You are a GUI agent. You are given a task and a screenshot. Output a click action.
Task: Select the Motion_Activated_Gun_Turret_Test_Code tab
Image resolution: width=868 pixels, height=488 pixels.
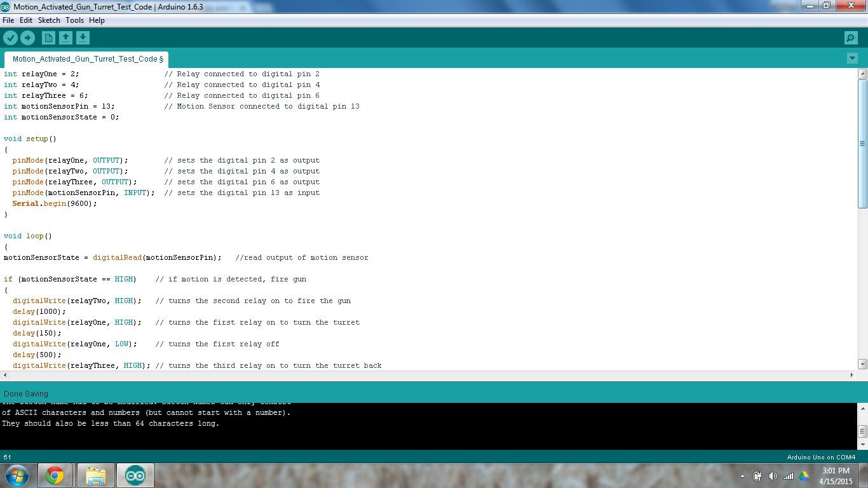[x=86, y=59]
